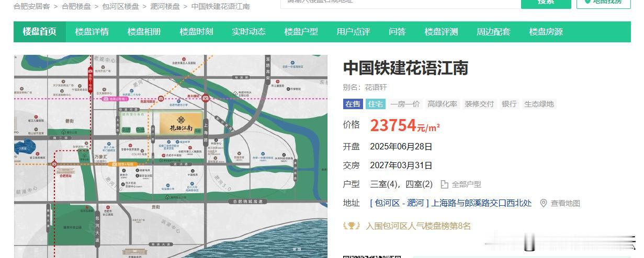The image size is (644, 258).
Task: Click the floor plan icon beside 全部户型
Action: point(445,184)
